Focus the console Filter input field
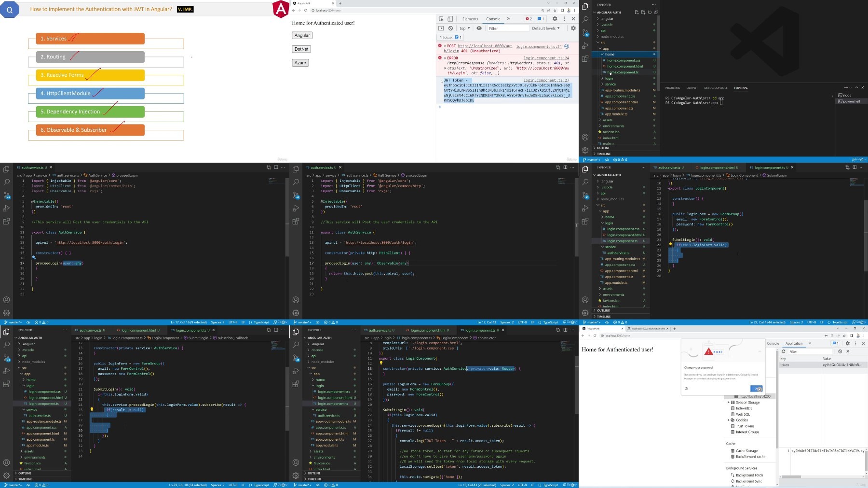Viewport: 868px width, 488px height. click(507, 28)
